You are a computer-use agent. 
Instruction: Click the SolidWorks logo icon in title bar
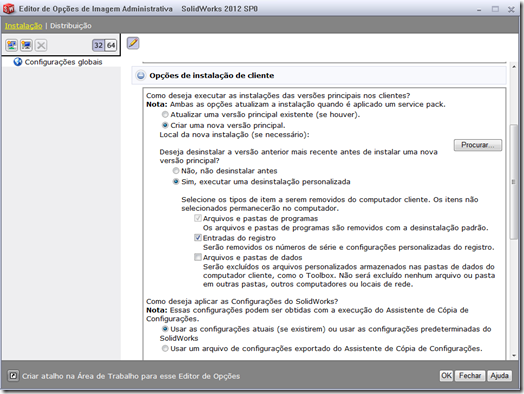(x=9, y=9)
